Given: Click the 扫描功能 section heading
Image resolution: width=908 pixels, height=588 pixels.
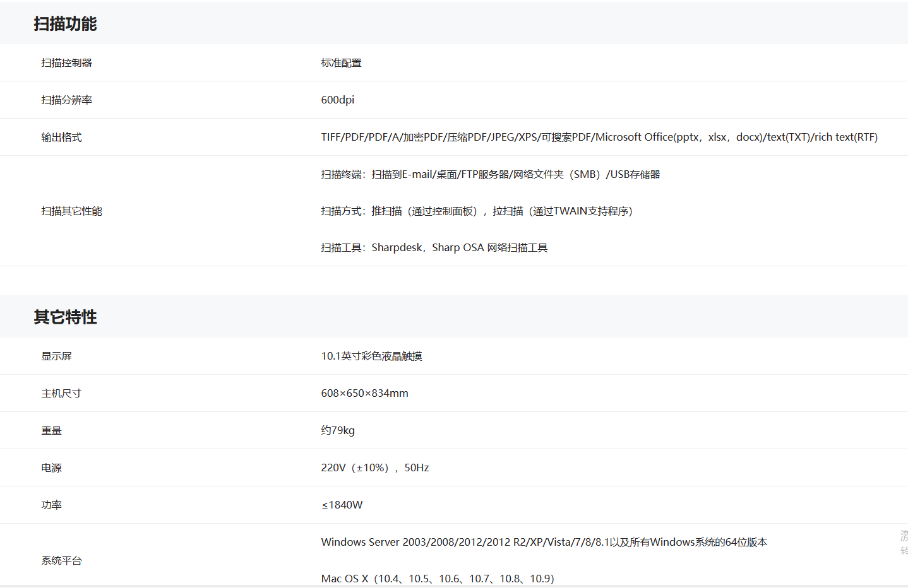Looking at the screenshot, I should pyautogui.click(x=65, y=24).
